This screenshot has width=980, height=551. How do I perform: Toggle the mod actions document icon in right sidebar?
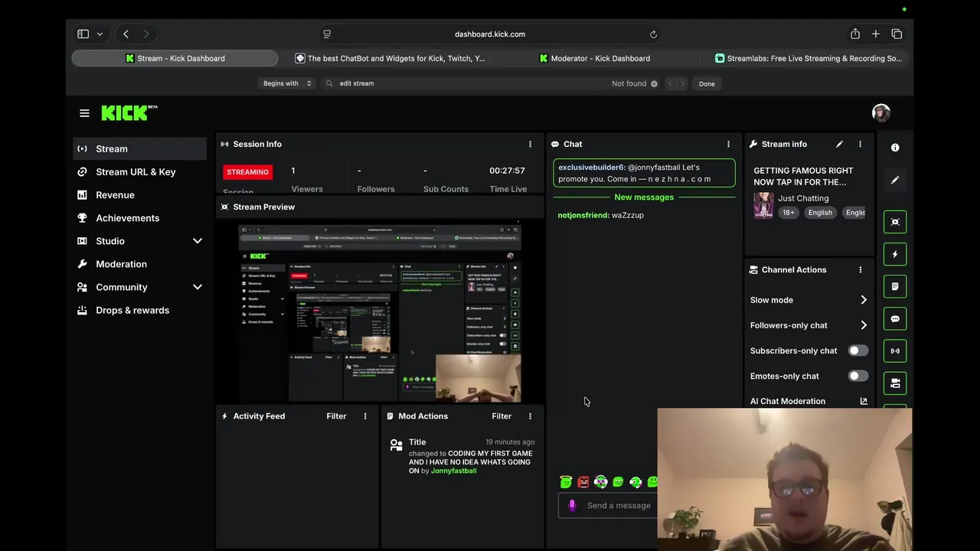[x=895, y=286]
